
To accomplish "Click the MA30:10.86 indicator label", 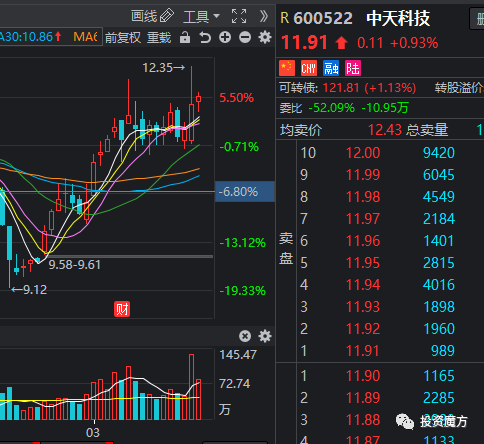I will 31,37.
